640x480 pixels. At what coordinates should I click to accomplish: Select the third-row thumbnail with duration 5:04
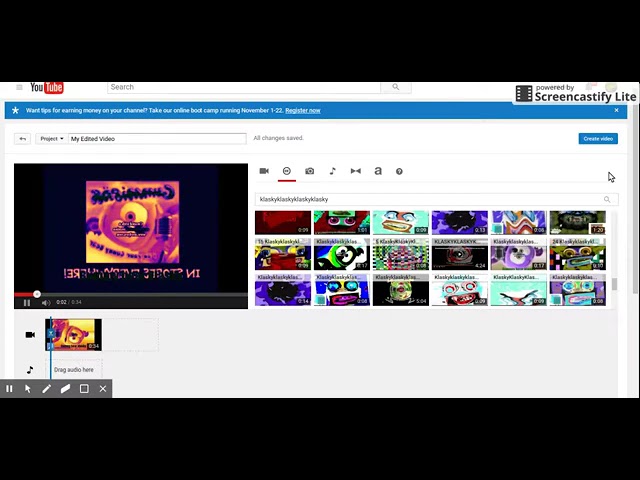click(x=401, y=289)
